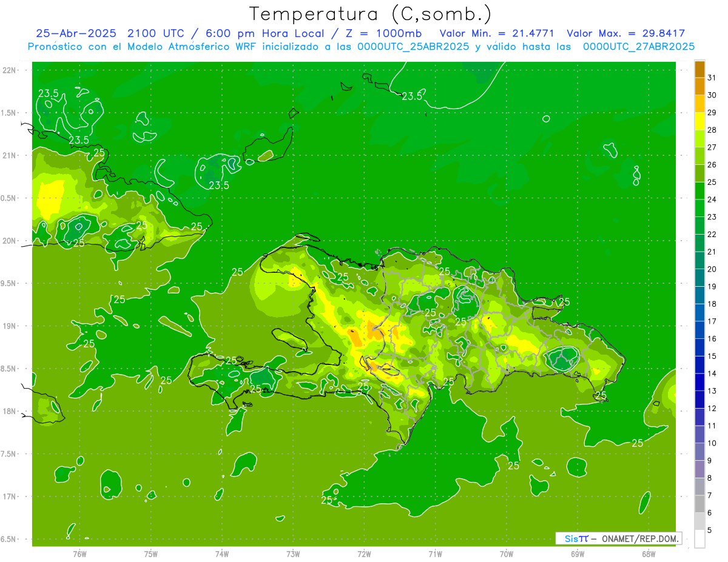Click "0000UTC_25ABR2025" initialization time text
The width and height of the screenshot is (728, 562).
pyautogui.click(x=413, y=46)
